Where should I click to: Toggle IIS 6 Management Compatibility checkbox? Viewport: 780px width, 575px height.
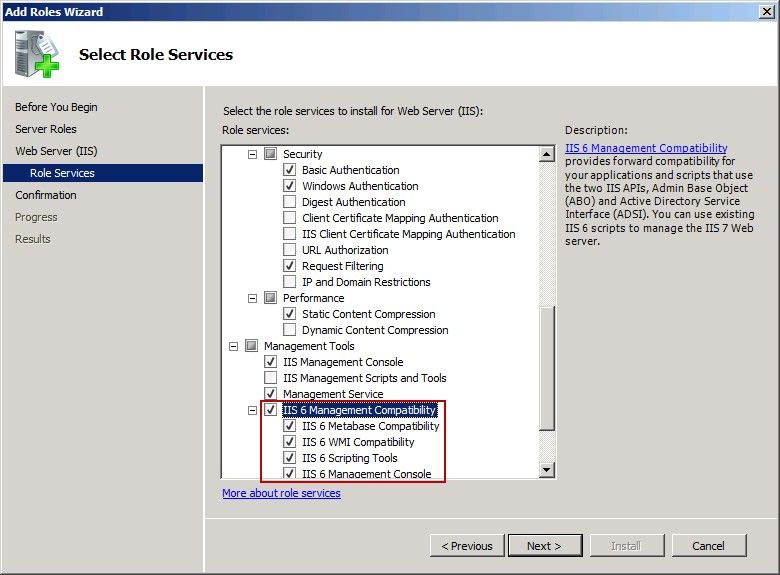(x=271, y=410)
